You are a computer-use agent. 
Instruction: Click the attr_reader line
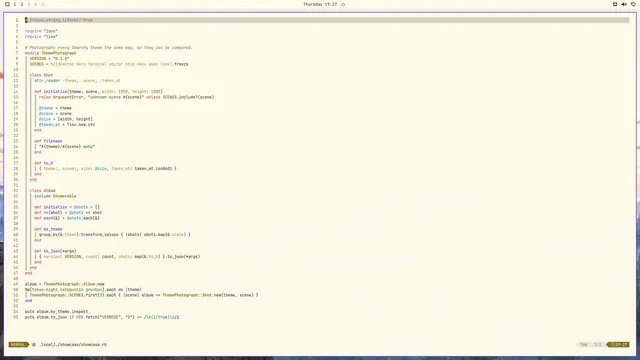coord(78,80)
